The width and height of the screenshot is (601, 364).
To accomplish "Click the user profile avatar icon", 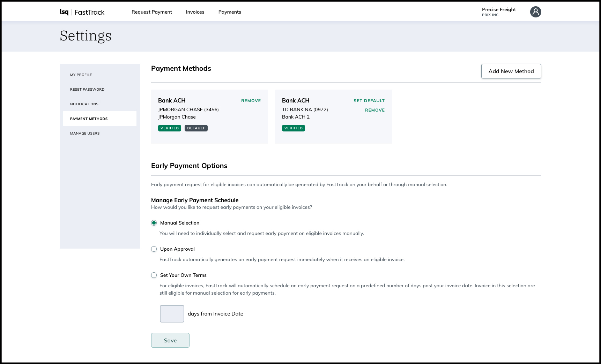I will tap(536, 12).
